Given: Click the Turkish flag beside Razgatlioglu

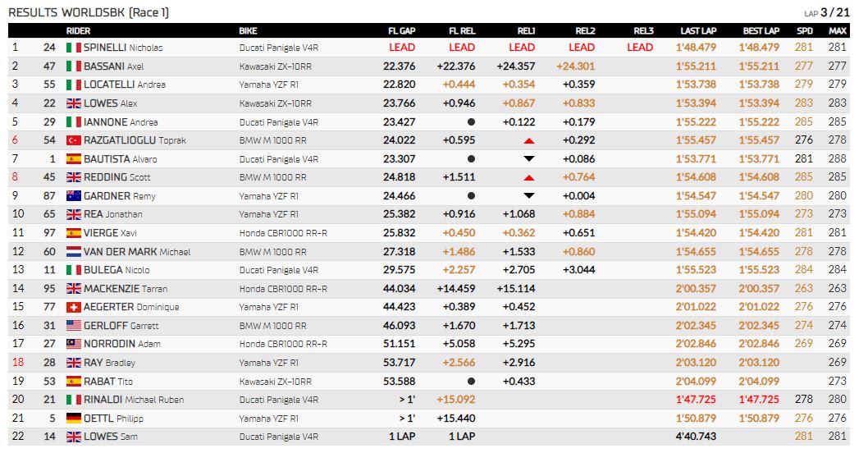Looking at the screenshot, I should [x=74, y=140].
